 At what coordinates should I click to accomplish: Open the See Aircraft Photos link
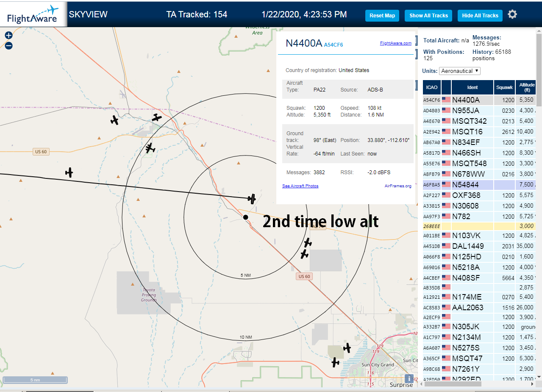click(300, 186)
